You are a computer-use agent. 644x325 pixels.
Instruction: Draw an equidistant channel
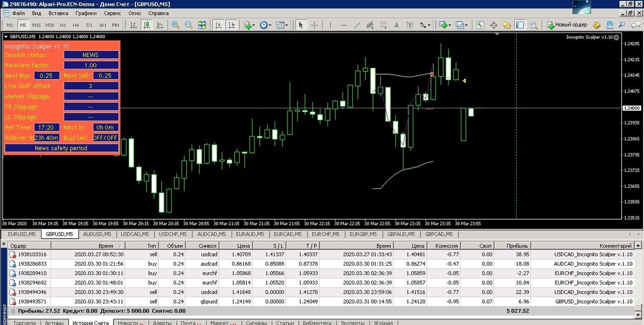(x=370, y=25)
